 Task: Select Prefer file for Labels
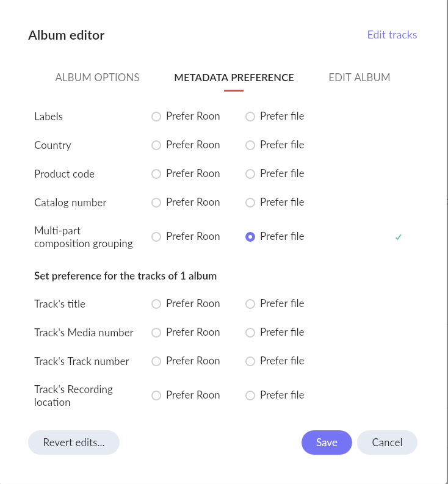tap(250, 117)
